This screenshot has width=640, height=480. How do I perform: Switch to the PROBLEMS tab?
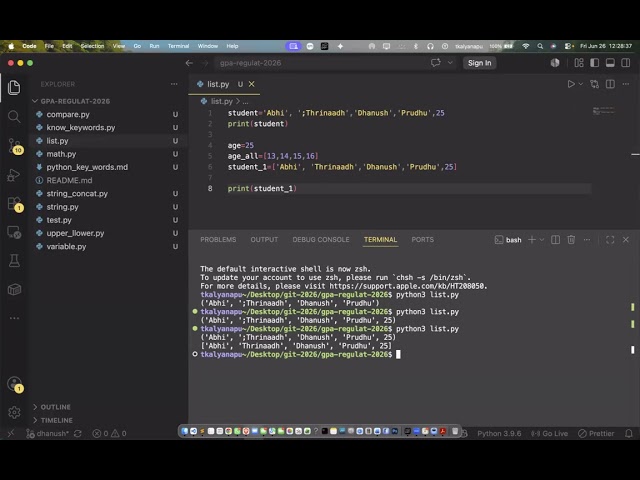pyautogui.click(x=218, y=240)
